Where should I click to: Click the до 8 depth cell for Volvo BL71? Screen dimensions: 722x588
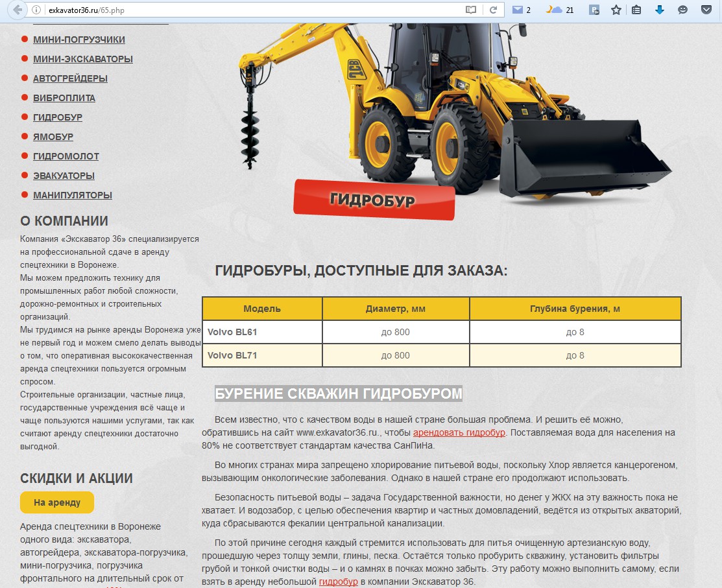click(575, 356)
